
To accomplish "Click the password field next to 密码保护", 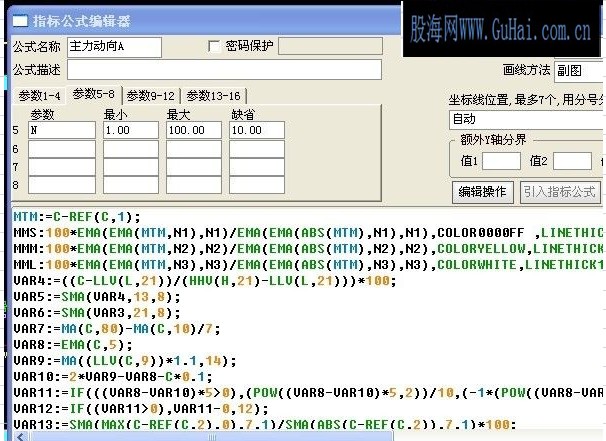I will [330, 46].
